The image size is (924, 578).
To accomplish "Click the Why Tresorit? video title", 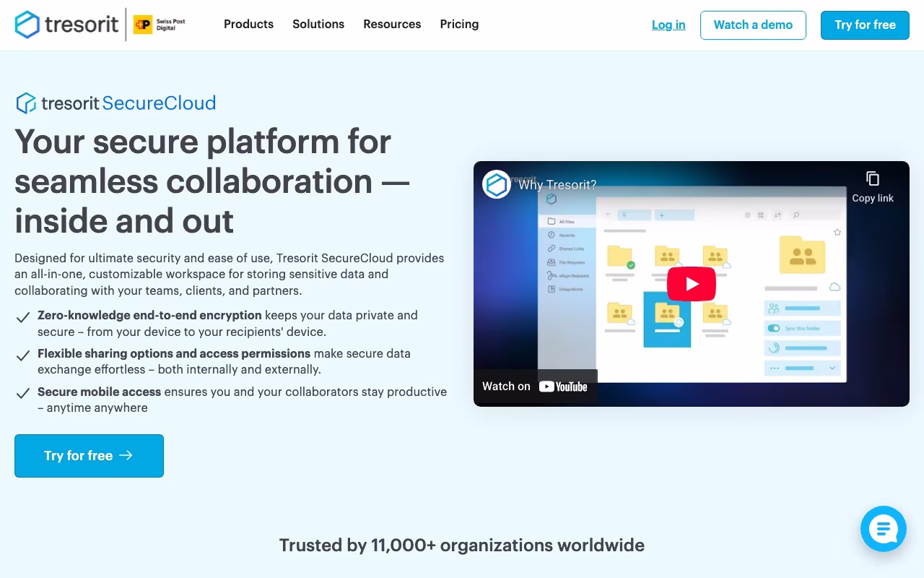I will click(557, 185).
